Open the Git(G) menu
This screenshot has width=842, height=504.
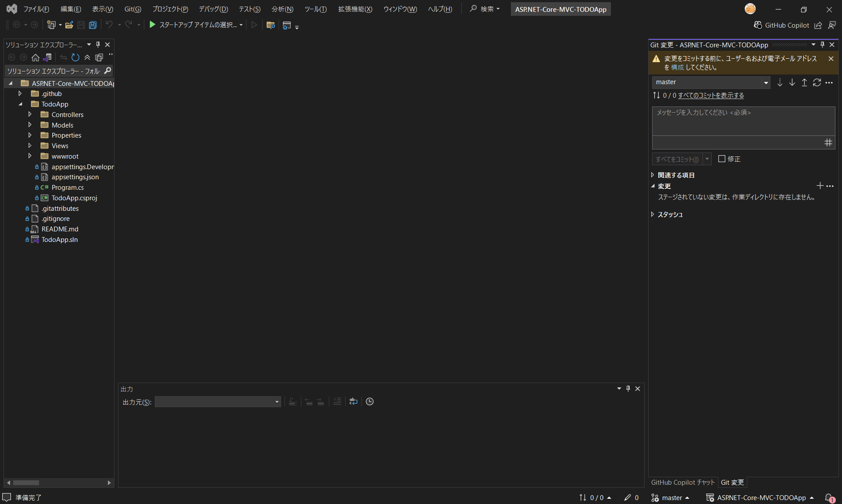point(132,9)
